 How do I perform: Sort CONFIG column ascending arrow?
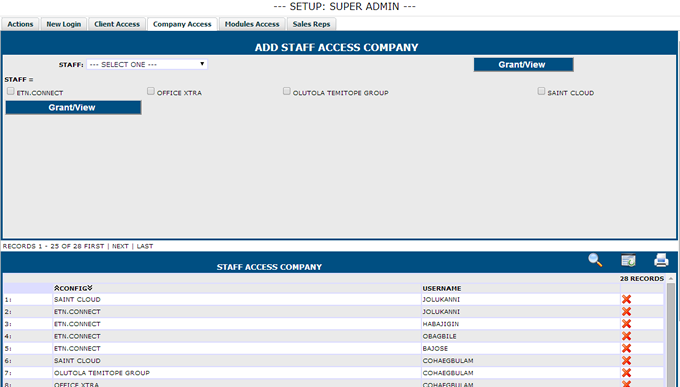click(x=56, y=288)
